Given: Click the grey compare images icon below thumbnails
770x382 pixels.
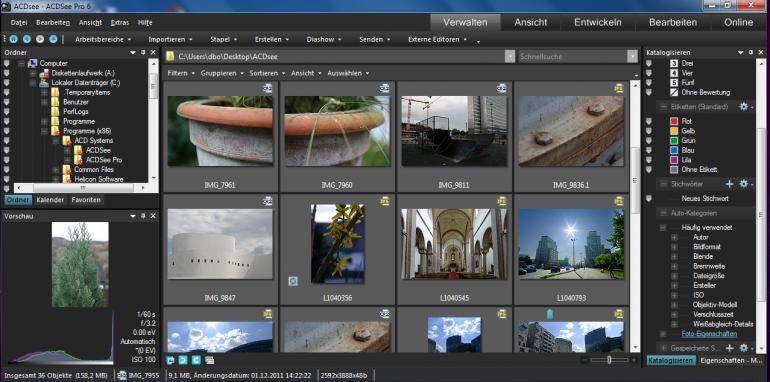Looking at the screenshot, I should [210, 360].
